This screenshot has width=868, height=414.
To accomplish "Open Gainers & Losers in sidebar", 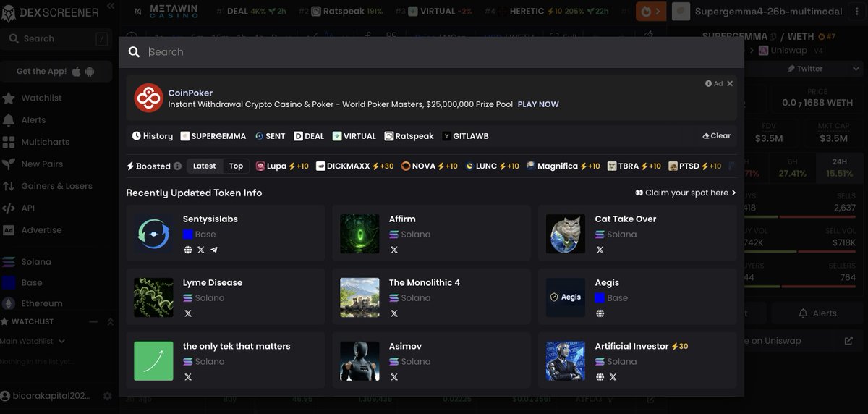I will (56, 186).
